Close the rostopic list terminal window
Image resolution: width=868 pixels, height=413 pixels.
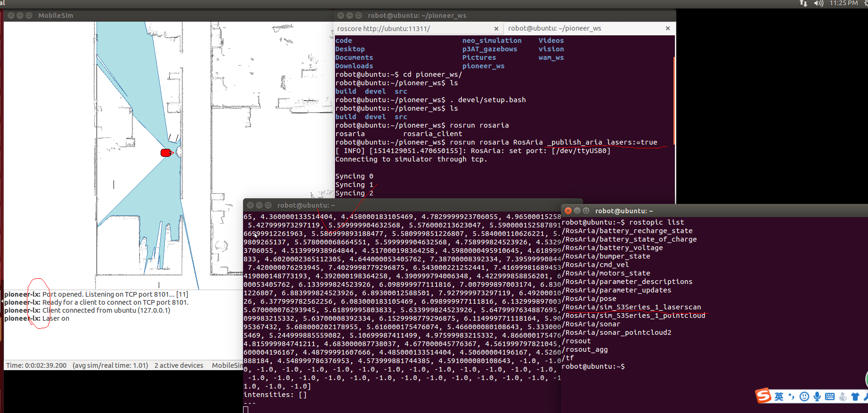click(568, 211)
